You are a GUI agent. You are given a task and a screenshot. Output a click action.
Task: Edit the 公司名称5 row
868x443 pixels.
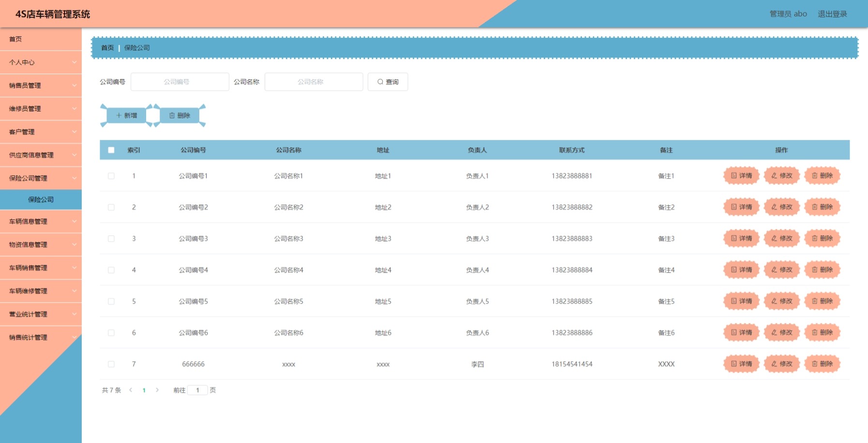pyautogui.click(x=782, y=301)
